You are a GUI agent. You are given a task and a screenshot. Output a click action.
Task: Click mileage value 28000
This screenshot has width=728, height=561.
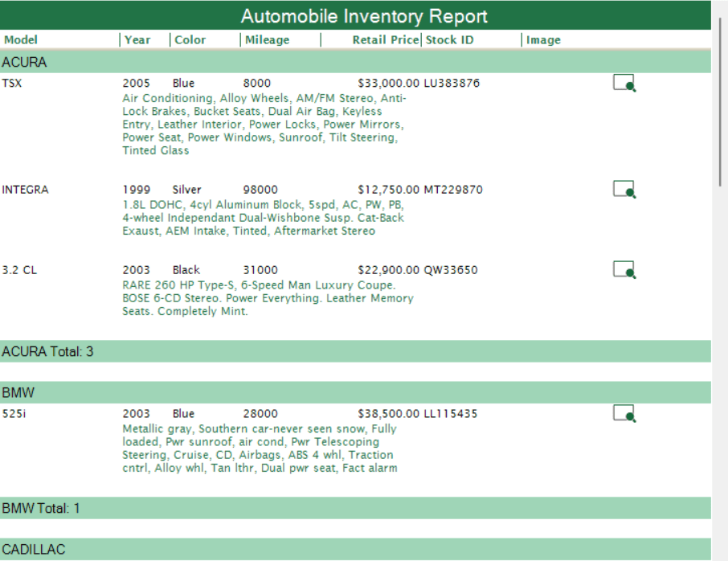260,413
